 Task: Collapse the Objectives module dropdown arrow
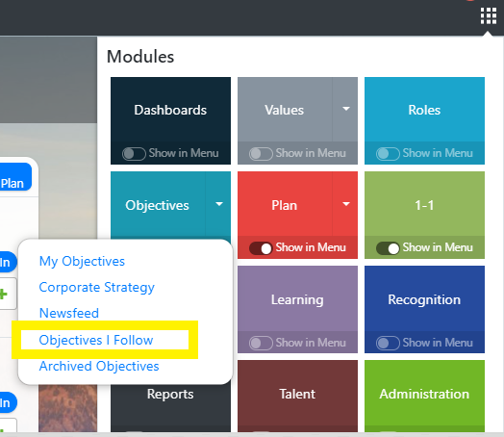click(219, 204)
